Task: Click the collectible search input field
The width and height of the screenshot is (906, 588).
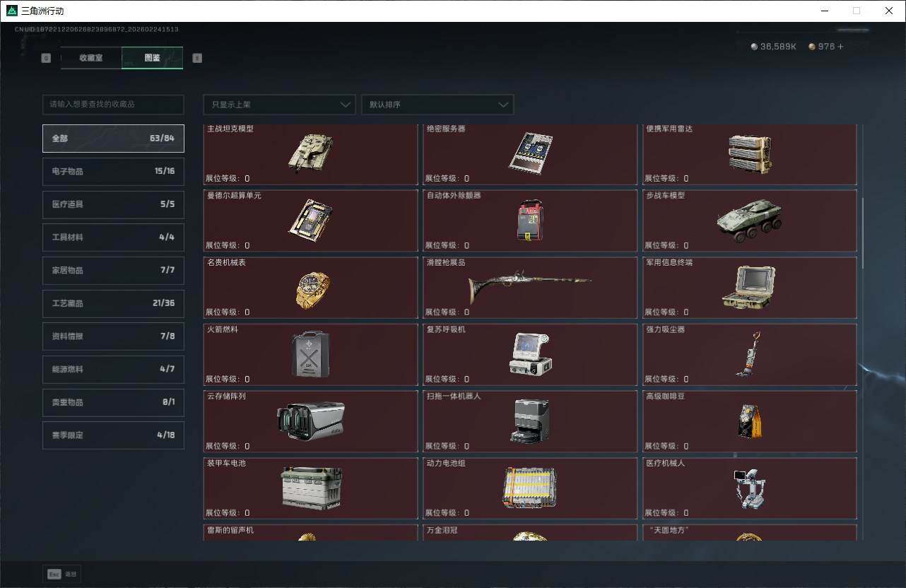Action: pos(113,105)
